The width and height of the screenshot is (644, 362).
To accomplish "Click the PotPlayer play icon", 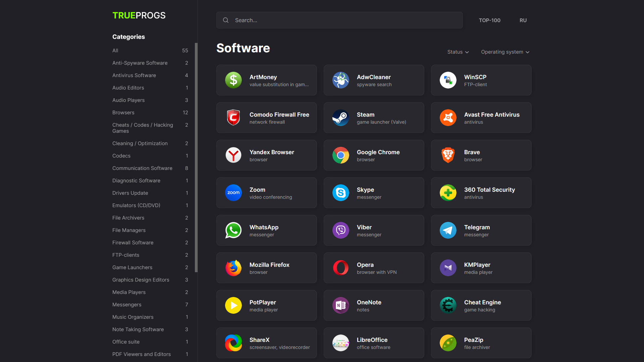I will coord(233,305).
